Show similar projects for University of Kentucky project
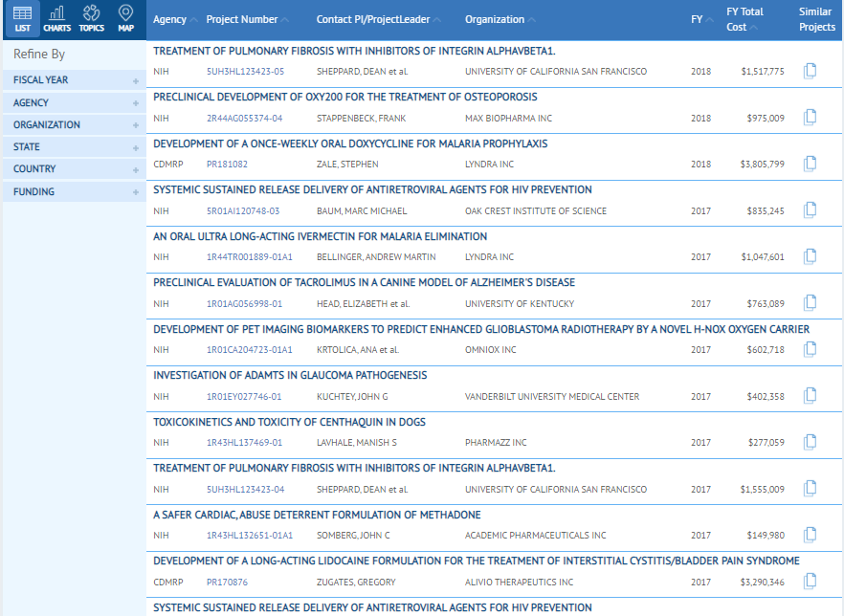The height and width of the screenshot is (616, 844). 810,303
